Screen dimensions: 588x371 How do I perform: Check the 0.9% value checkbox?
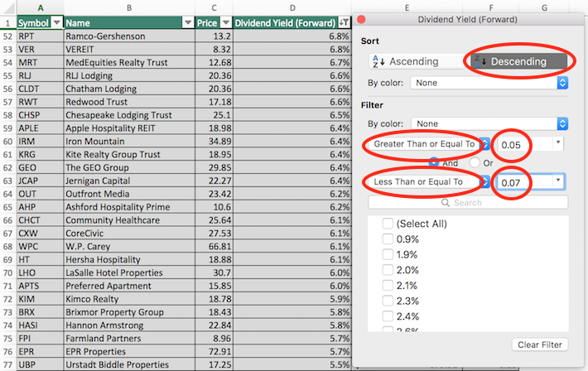pyautogui.click(x=388, y=239)
